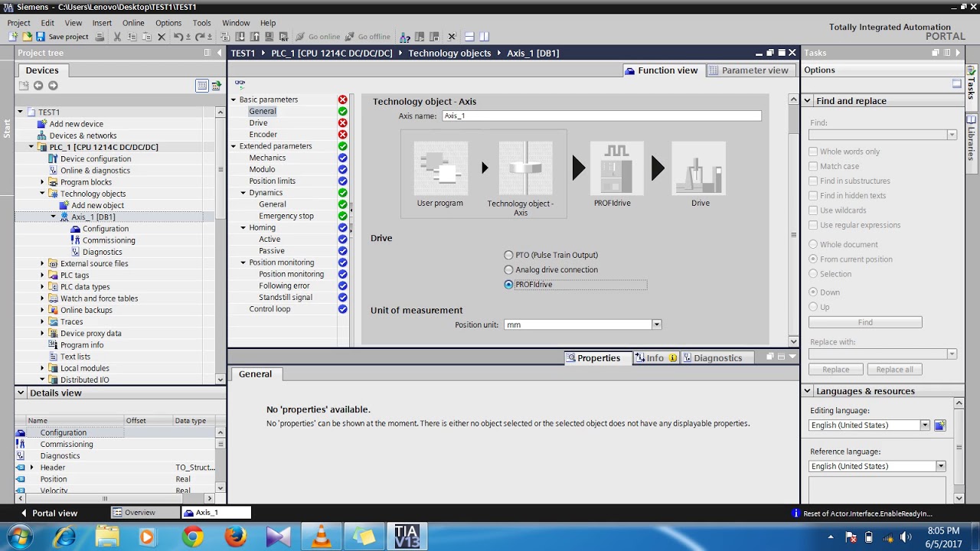Open Devices & networks in project tree

coord(83,135)
